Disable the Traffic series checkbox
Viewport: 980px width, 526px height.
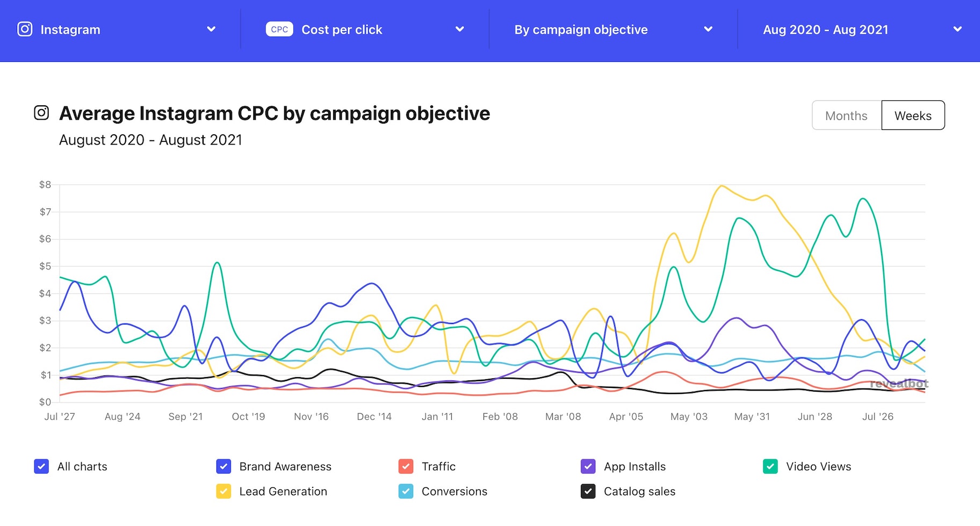pyautogui.click(x=406, y=466)
